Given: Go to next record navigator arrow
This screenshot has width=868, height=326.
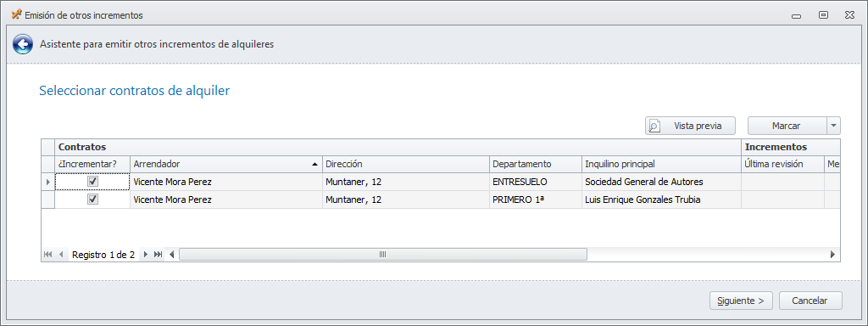Looking at the screenshot, I should click(146, 255).
